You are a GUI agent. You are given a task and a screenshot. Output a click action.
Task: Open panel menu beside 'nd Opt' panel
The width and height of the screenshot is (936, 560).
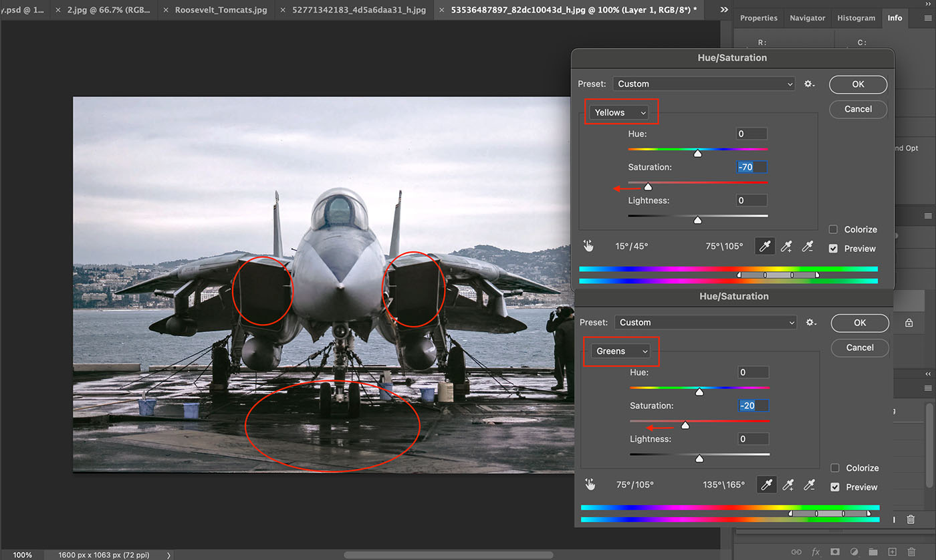point(927,216)
